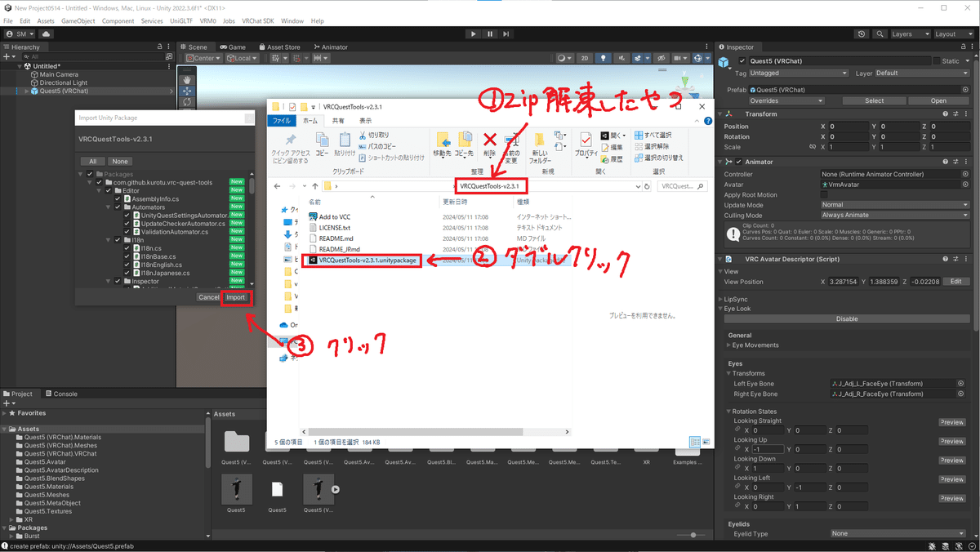Image resolution: width=980 pixels, height=552 pixels.
Task: Click the Project panel add plus button
Action: [x=7, y=403]
